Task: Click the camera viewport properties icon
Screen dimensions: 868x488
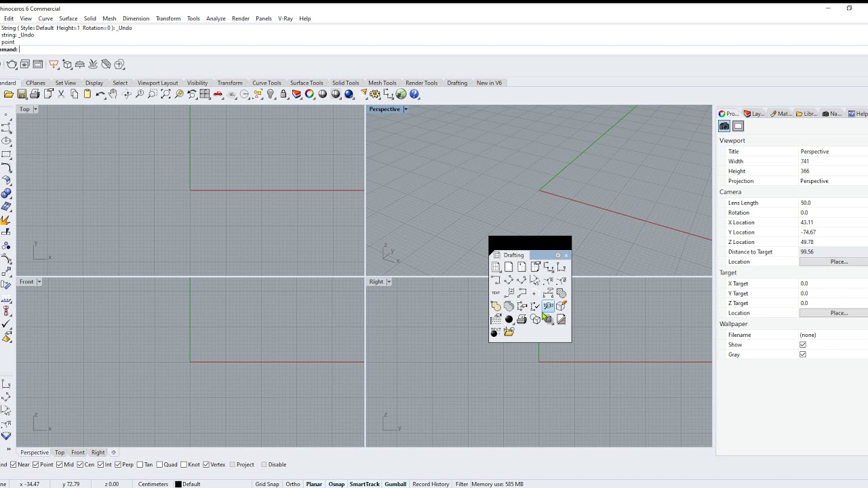Action: pos(724,126)
